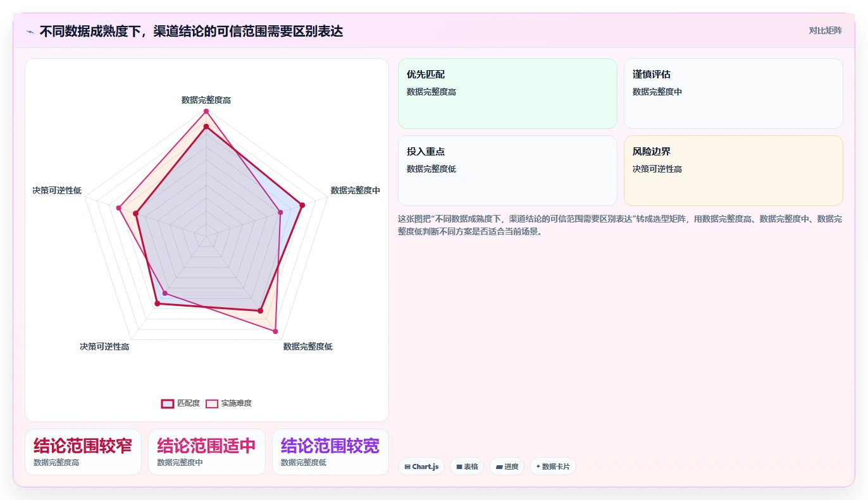Click the 实施难度 data point at chart top
Screen dimensions: 868x500
click(206, 112)
